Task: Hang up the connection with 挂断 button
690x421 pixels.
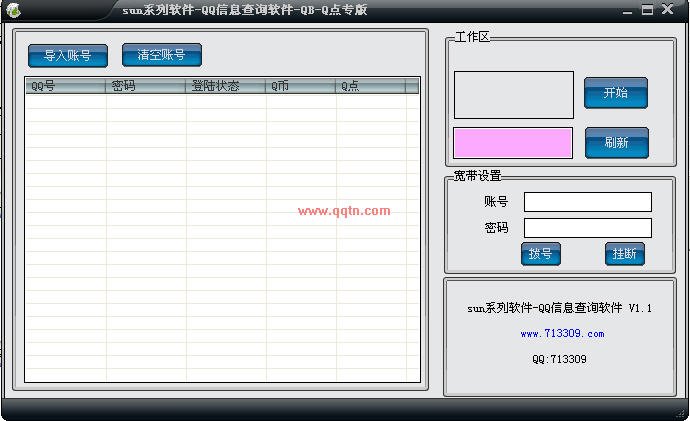Action: pyautogui.click(x=625, y=254)
